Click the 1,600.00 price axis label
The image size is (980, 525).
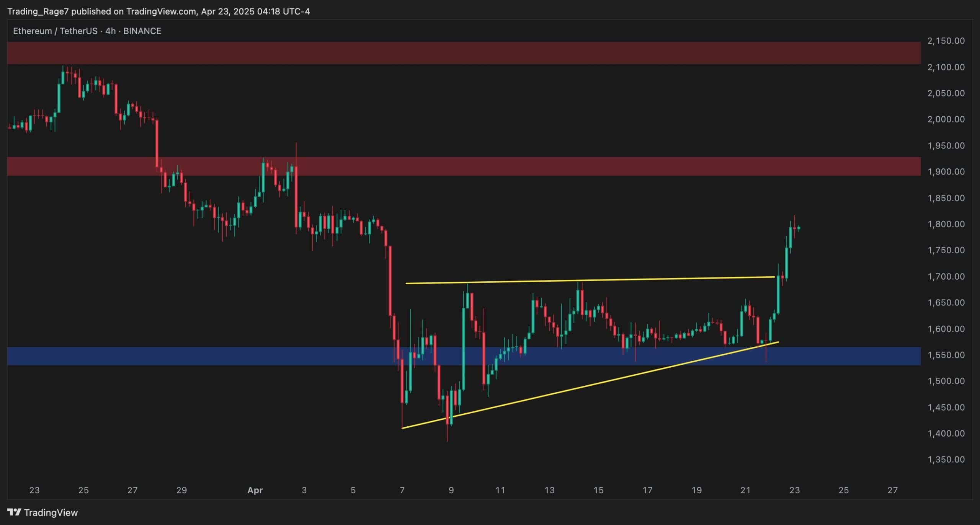pyautogui.click(x=946, y=329)
